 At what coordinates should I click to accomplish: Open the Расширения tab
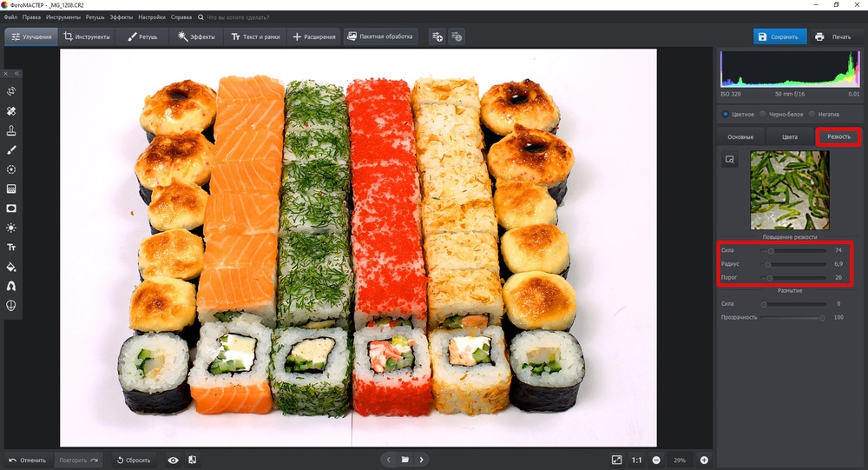[x=314, y=36]
